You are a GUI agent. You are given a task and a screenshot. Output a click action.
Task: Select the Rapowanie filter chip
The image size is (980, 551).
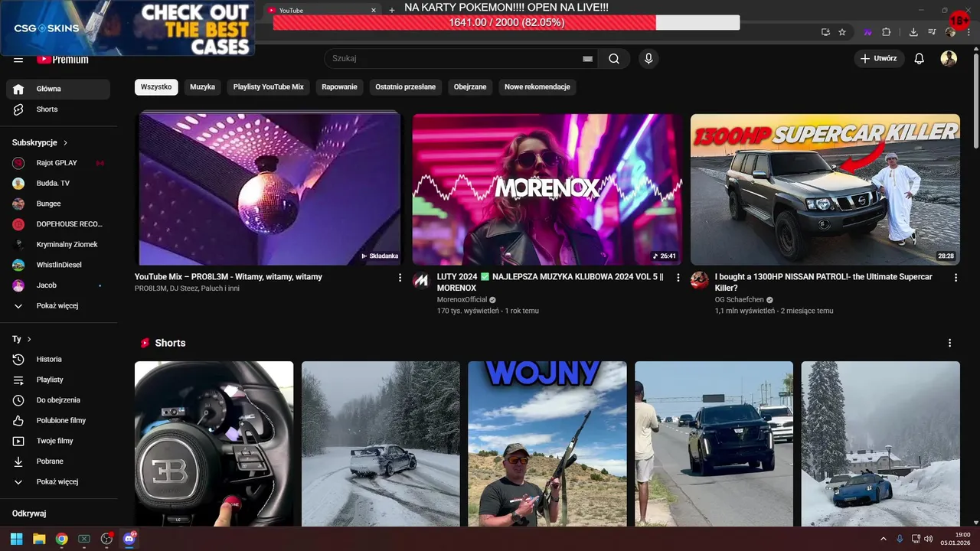(x=339, y=87)
